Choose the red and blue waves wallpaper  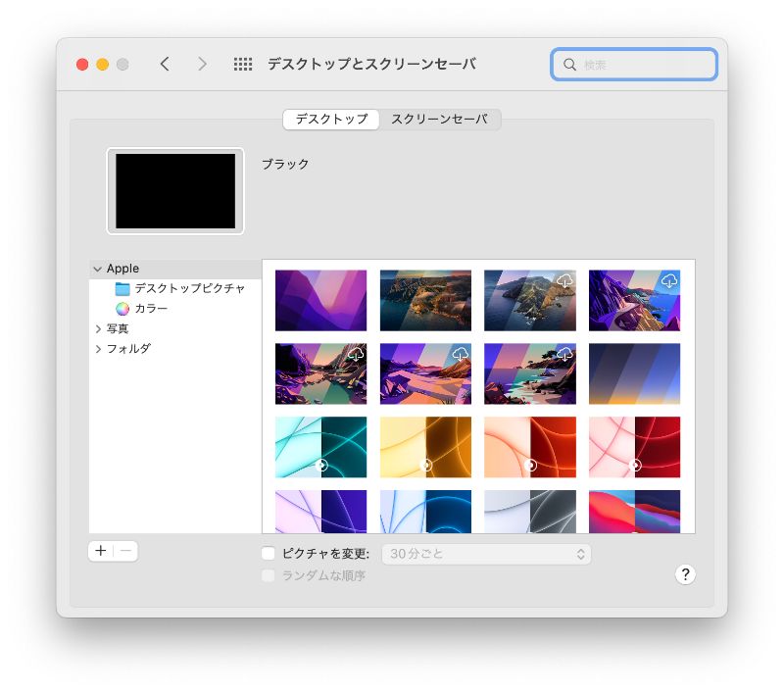pyautogui.click(x=634, y=512)
